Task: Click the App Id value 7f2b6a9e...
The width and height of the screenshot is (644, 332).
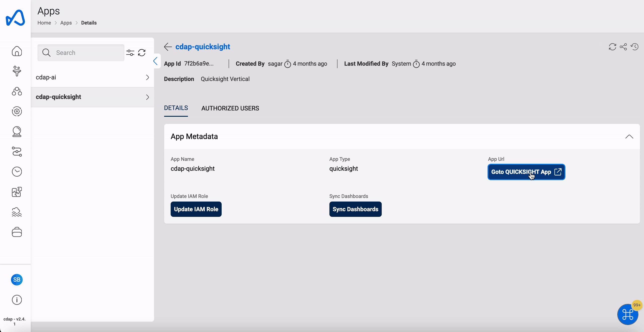Action: [199, 64]
